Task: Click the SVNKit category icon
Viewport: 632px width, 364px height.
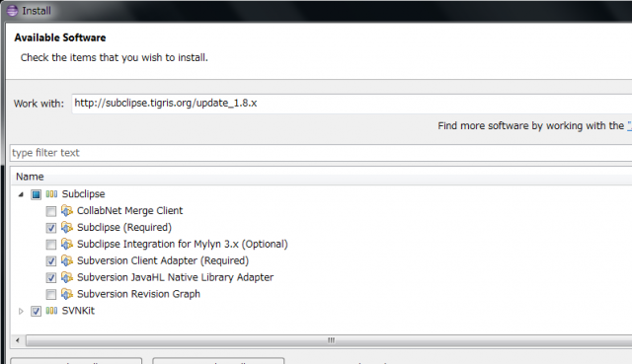Action: 51,311
